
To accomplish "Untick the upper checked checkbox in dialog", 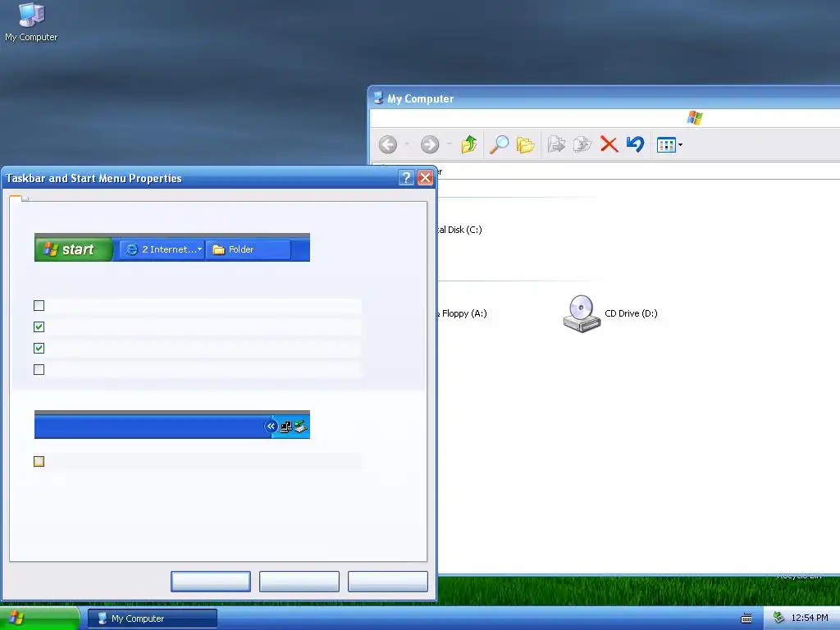I will (x=39, y=326).
